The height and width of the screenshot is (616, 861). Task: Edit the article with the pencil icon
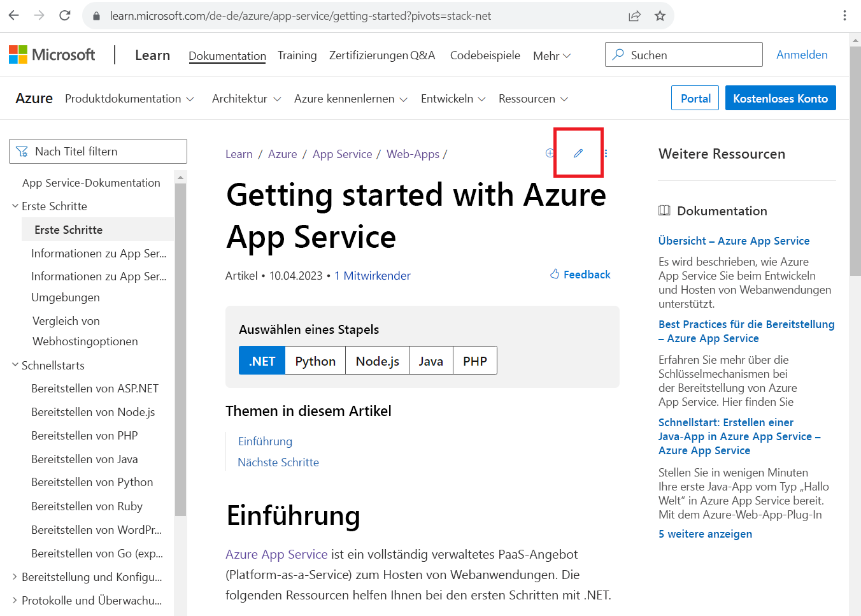(578, 153)
